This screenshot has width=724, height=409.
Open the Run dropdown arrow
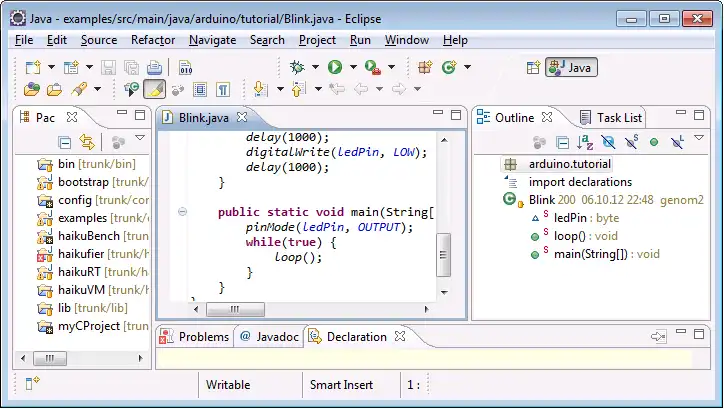coord(353,67)
